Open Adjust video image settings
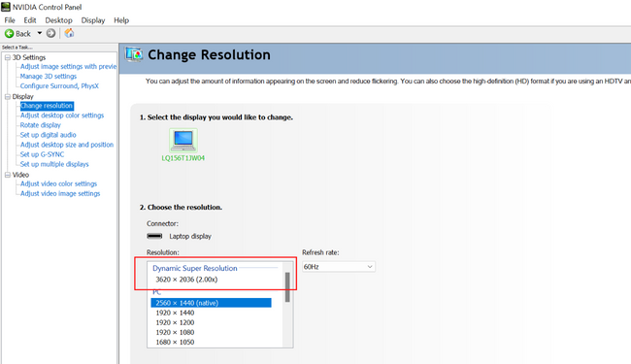Image resolution: width=631 pixels, height=364 pixels. (60, 193)
